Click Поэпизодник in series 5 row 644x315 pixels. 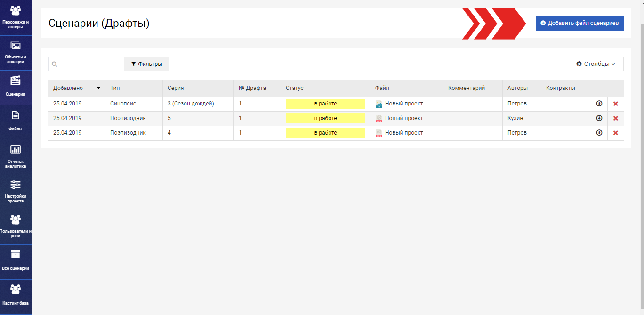(128, 118)
